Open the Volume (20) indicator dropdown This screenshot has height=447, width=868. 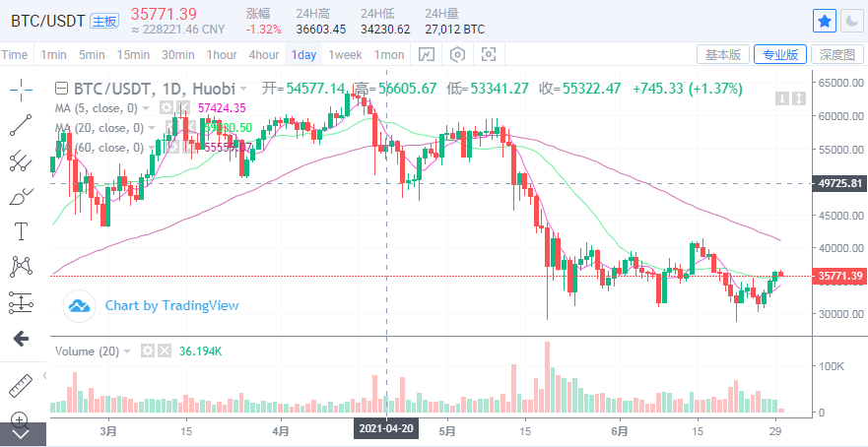(x=128, y=351)
